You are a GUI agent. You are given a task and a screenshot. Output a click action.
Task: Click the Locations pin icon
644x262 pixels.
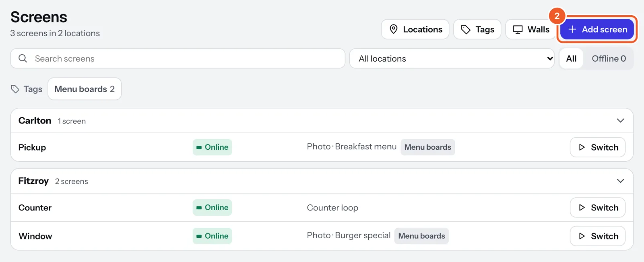click(394, 29)
